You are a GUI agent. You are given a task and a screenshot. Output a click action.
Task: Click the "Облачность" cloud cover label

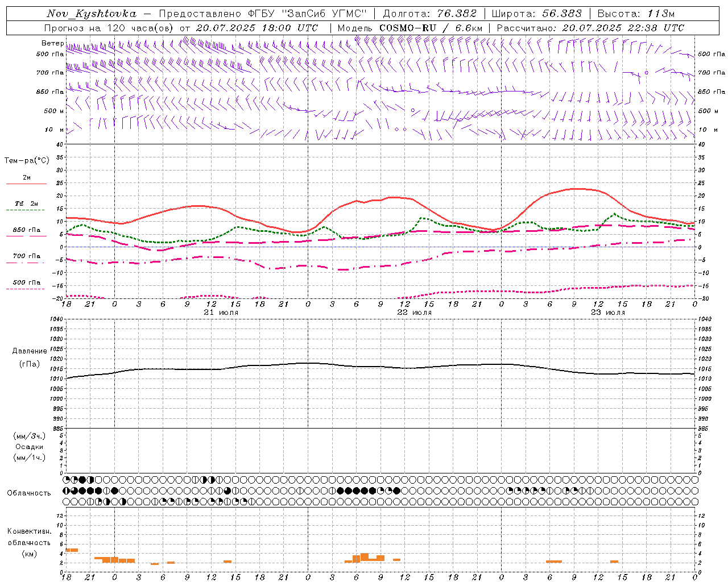(x=29, y=493)
